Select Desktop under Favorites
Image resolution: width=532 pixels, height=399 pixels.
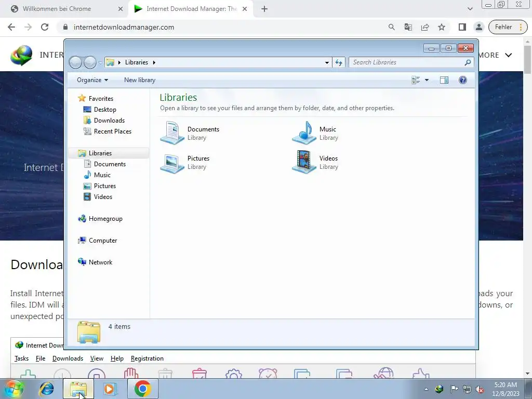pos(105,110)
